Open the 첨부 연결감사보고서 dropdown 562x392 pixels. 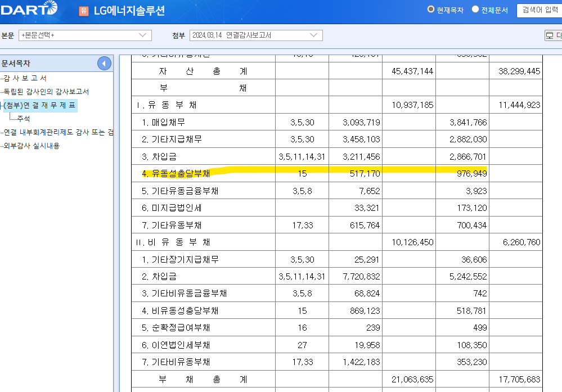[256, 35]
